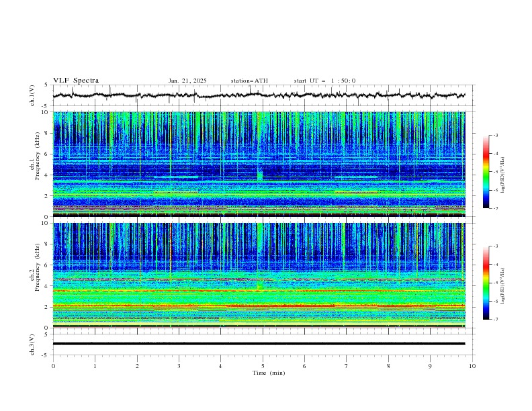
Task: Select the ch.1 "log(PSD)(V²/Hz)" colorbar label
Action: 503,175
